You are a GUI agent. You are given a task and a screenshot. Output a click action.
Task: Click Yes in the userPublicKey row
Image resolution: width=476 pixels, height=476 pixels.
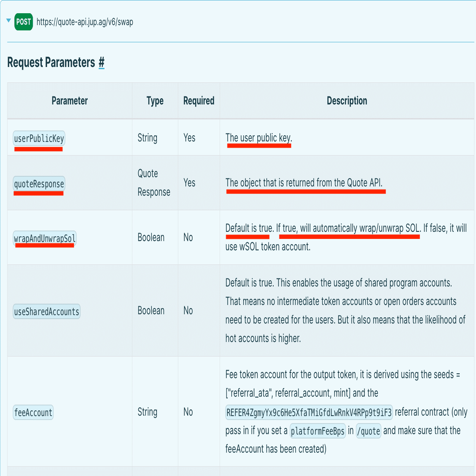tap(189, 138)
